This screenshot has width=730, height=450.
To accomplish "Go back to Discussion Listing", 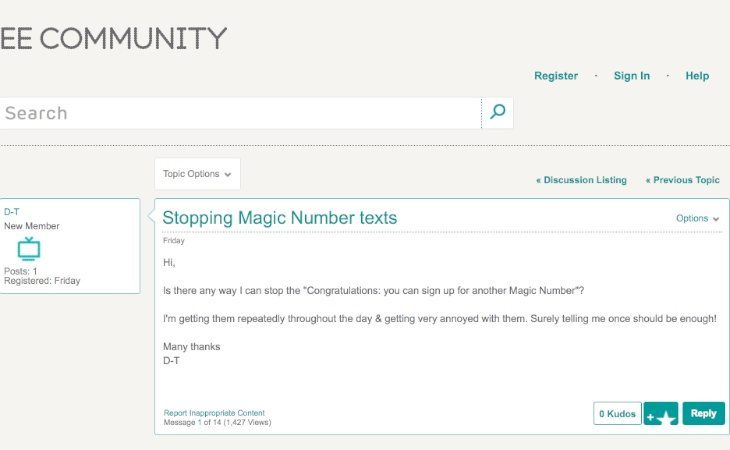I will coord(581,180).
